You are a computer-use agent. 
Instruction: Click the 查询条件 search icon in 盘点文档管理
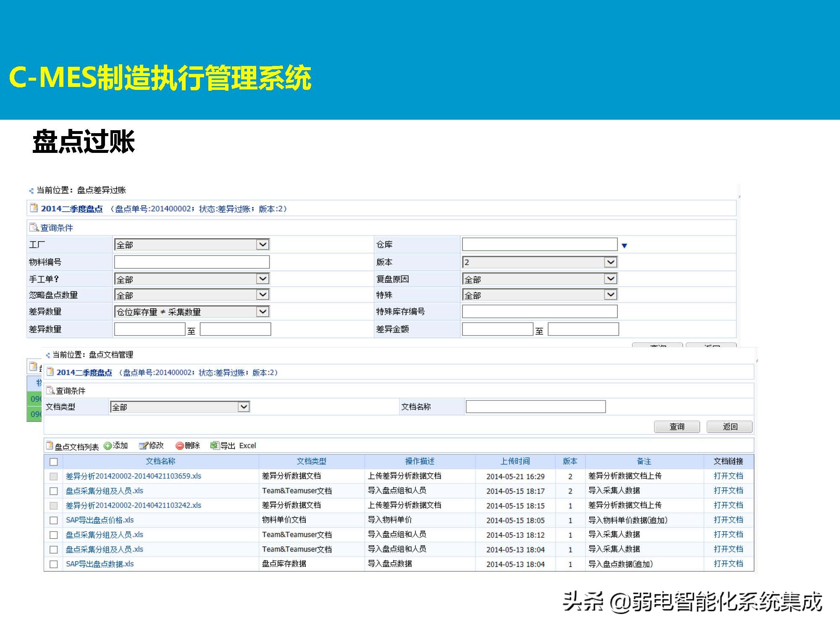pos(50,390)
